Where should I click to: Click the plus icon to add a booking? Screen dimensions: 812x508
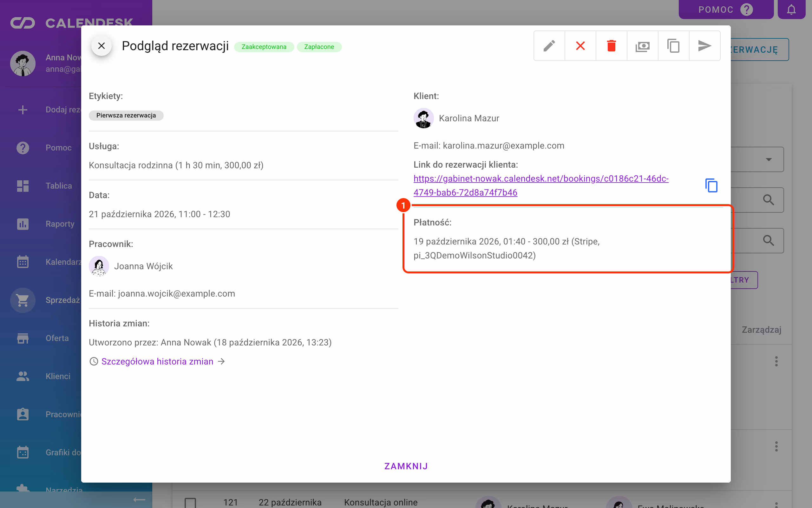23,110
